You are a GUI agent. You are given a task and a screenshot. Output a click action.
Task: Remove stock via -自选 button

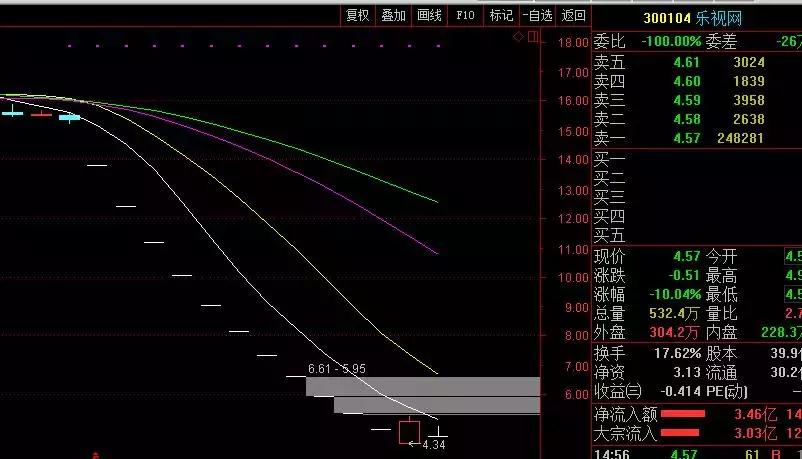click(538, 15)
